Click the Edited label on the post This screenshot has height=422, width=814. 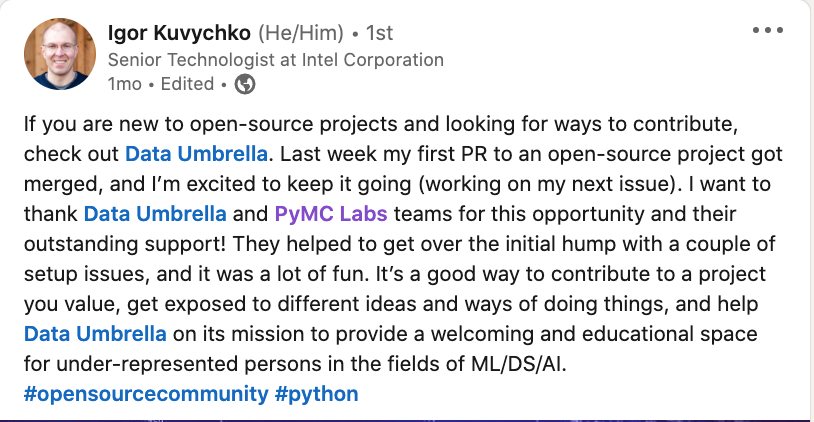click(188, 84)
